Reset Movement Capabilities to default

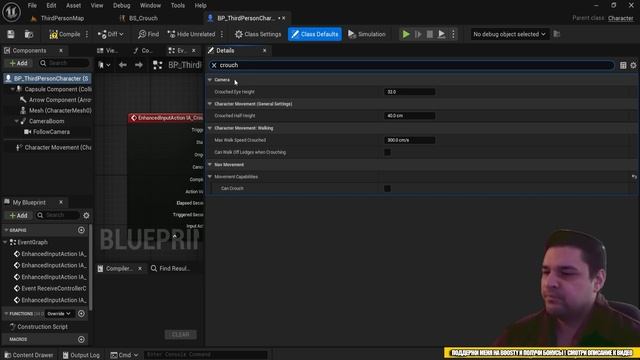pos(634,177)
